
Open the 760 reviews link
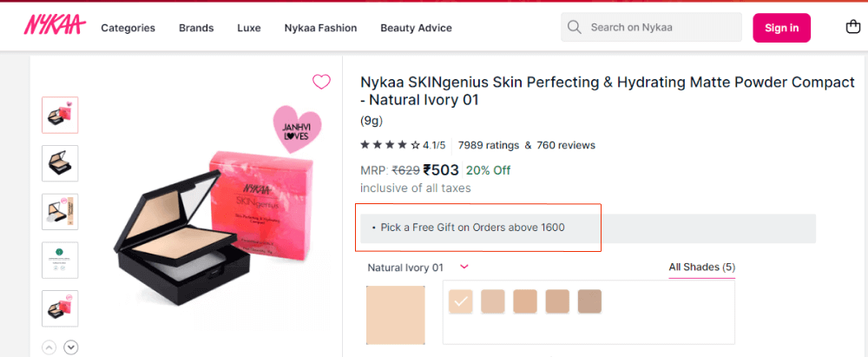click(566, 145)
